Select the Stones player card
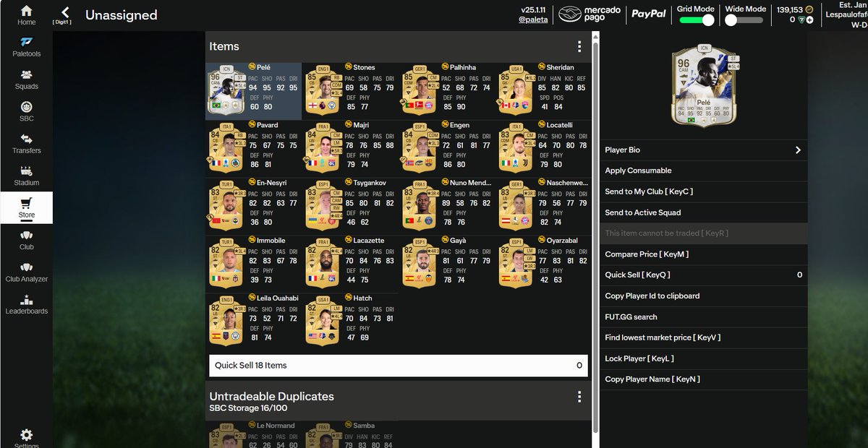 [x=350, y=91]
